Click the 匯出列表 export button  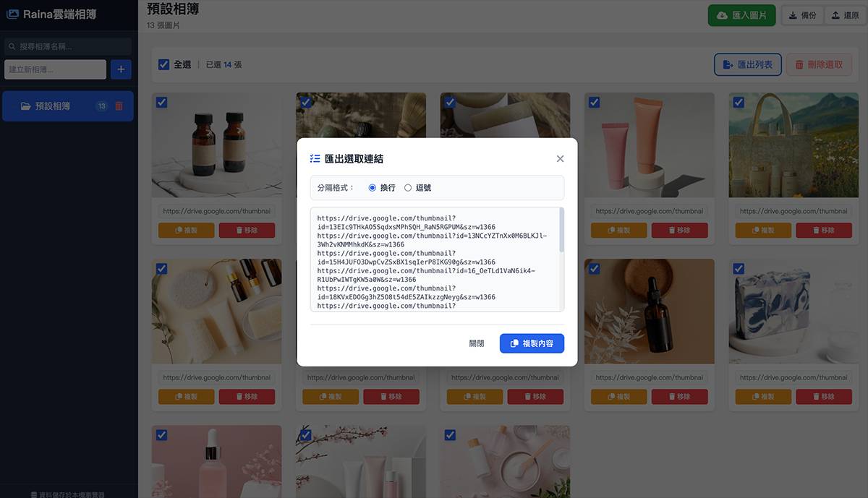pyautogui.click(x=747, y=64)
